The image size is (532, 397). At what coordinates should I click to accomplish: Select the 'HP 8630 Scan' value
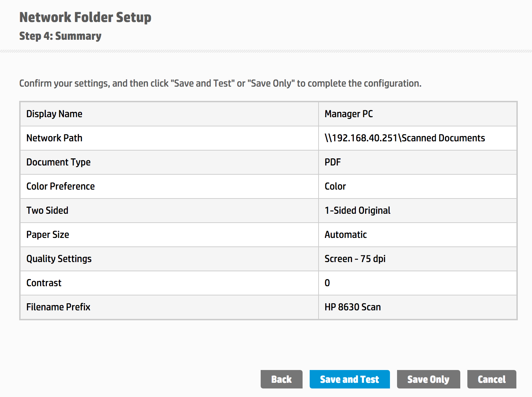(353, 307)
